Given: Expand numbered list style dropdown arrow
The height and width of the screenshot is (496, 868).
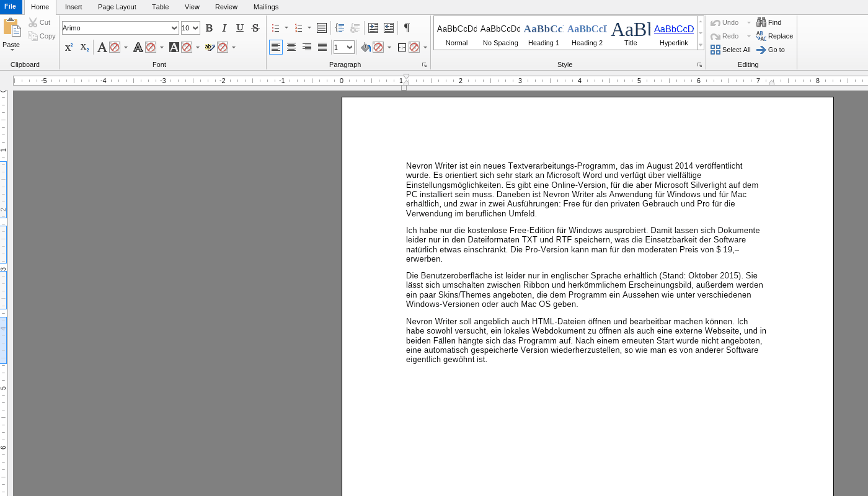Looking at the screenshot, I should (x=309, y=28).
